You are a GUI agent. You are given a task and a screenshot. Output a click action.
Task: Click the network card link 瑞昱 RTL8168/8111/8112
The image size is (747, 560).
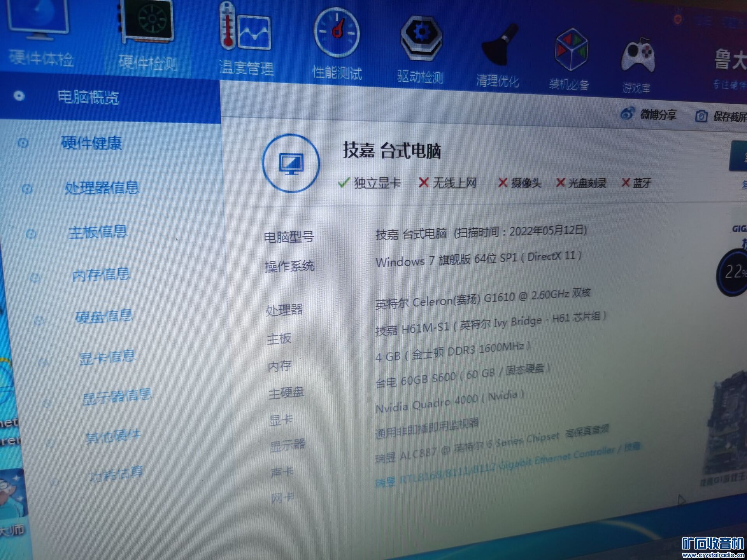click(x=508, y=465)
